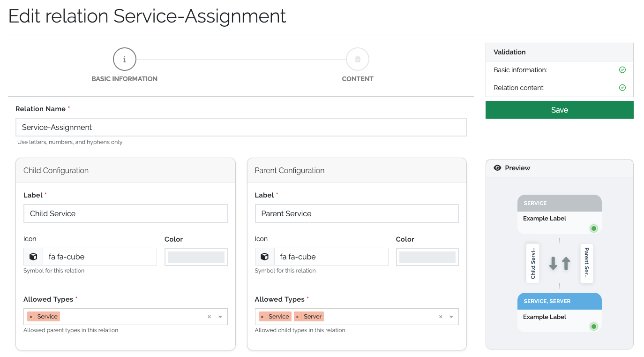Remove Service tag from parent Allowed Types
This screenshot has height=357, width=644.
tap(262, 317)
